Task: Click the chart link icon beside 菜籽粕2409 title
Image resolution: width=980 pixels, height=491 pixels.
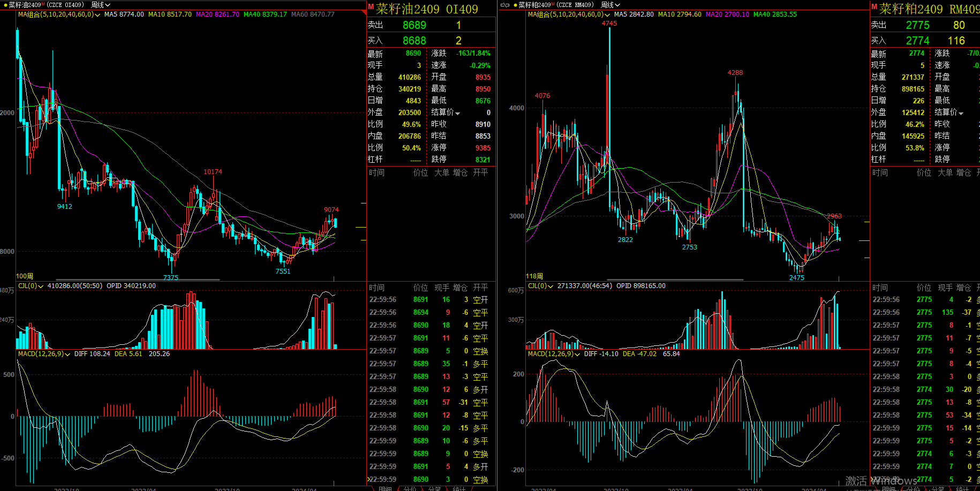Action: pos(504,5)
